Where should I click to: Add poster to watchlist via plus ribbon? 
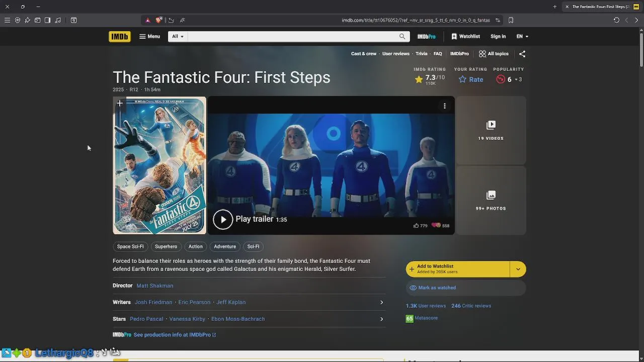tap(120, 104)
